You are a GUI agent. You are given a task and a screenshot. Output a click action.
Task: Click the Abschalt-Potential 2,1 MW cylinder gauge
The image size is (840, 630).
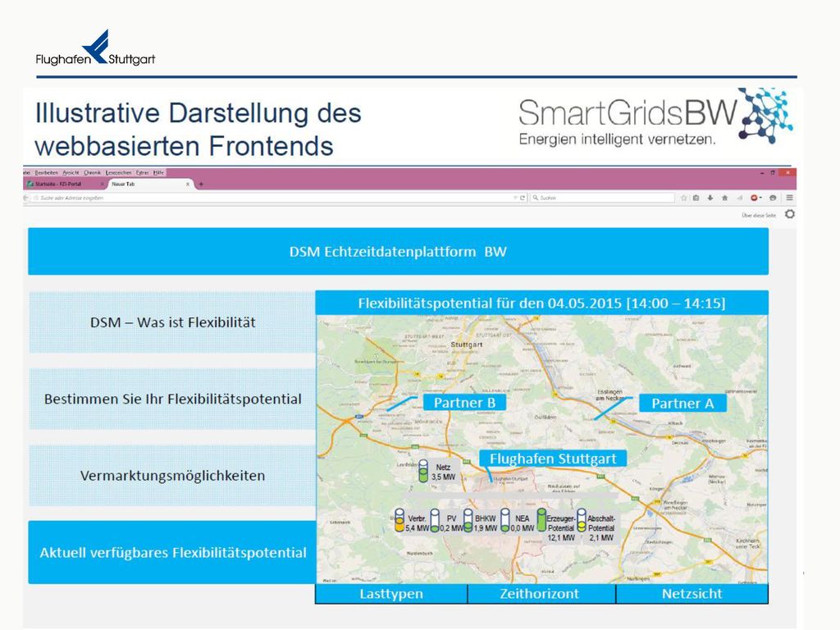(x=582, y=520)
